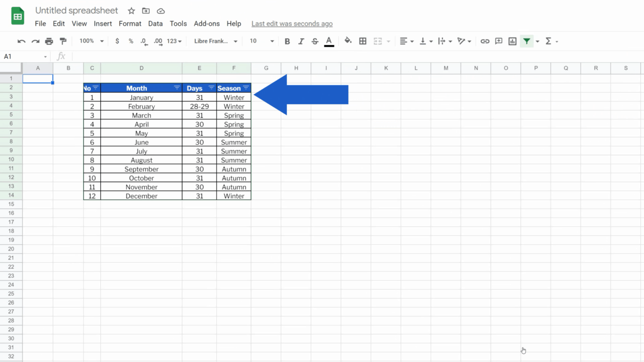Toggle strikethrough formatting
Screen dimensions: 644x362
click(315, 41)
